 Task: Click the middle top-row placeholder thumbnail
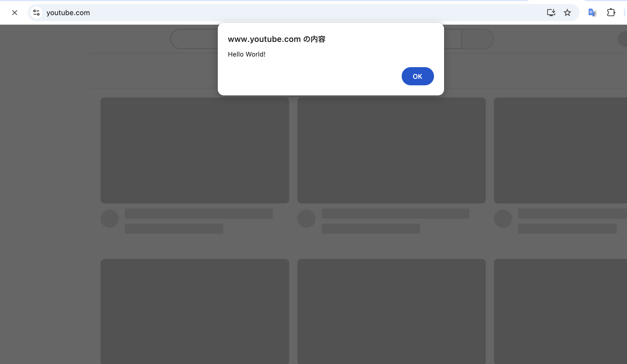click(x=391, y=150)
